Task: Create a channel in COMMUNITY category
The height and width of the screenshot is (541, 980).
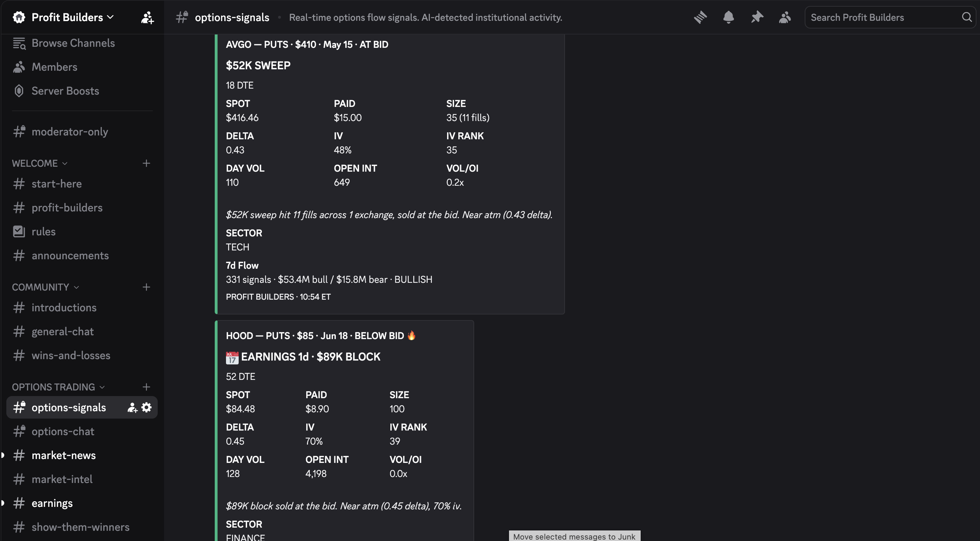Action: point(146,287)
